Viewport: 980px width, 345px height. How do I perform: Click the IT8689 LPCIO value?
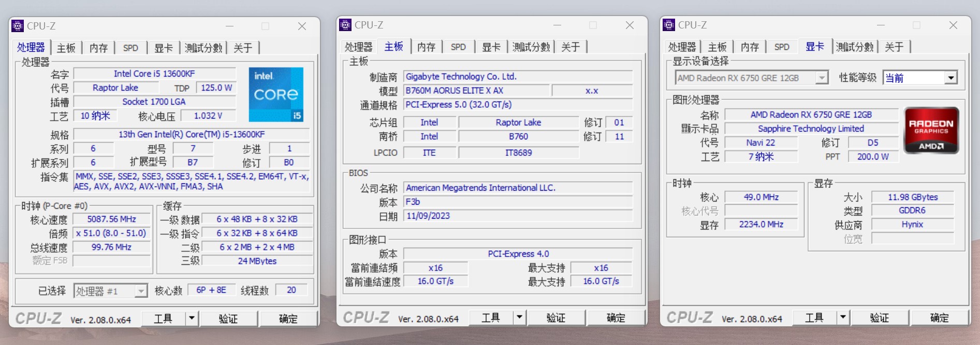click(x=518, y=153)
